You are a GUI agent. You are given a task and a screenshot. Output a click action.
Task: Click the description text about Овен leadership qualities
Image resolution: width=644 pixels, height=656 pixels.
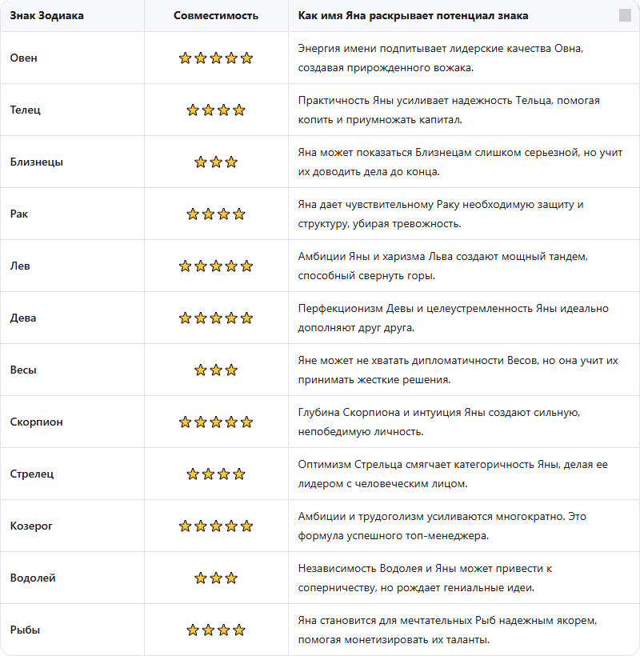tap(441, 58)
